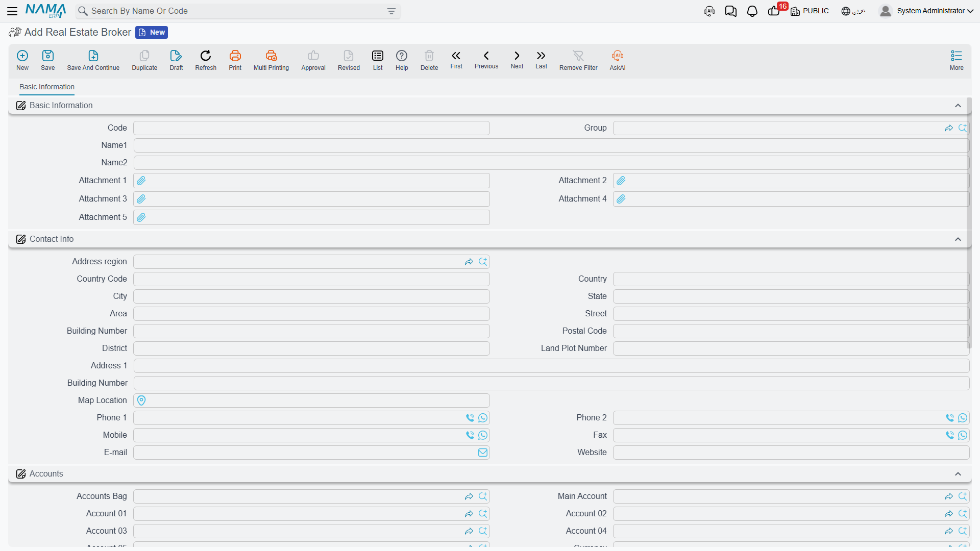Search Main Account lookup icon
980x551 pixels.
tap(963, 496)
